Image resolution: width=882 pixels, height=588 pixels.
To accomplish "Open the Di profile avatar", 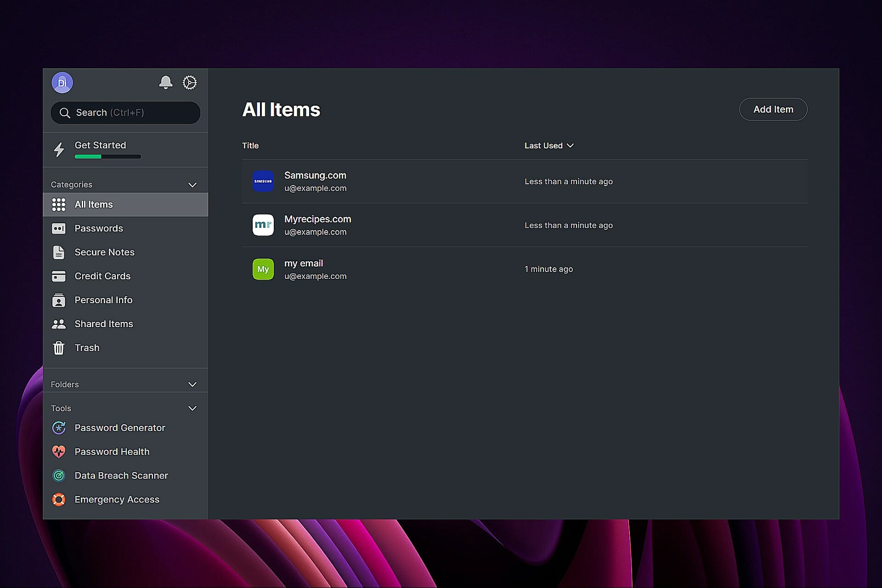I will [62, 83].
